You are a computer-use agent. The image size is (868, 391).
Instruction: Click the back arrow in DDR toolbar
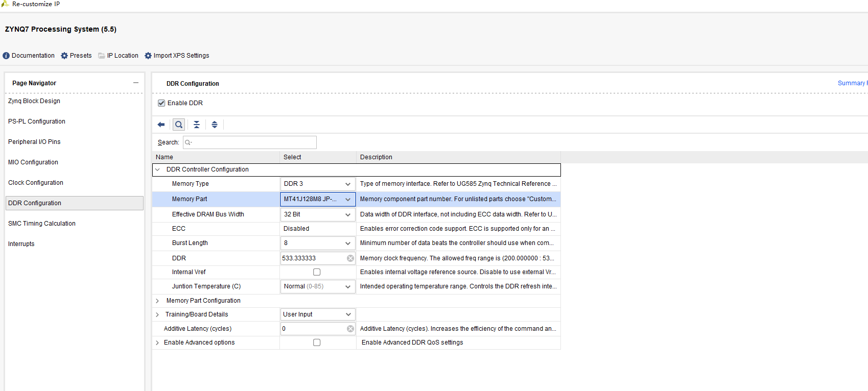(x=161, y=125)
